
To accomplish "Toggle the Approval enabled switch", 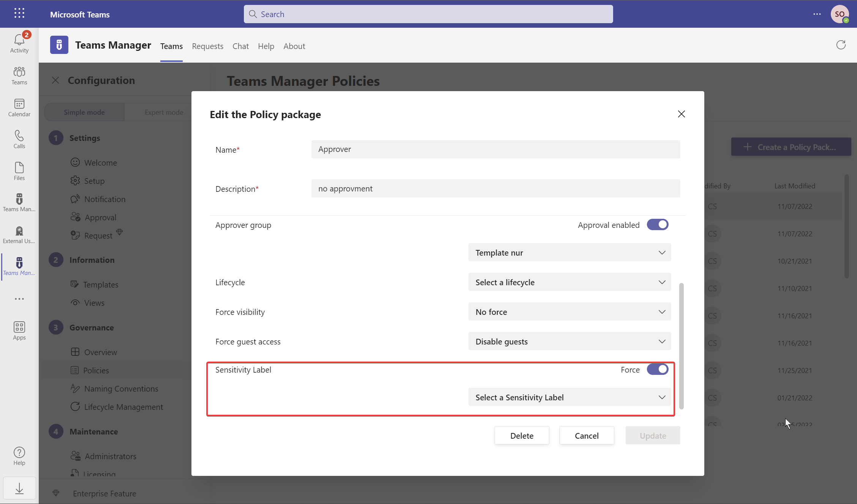I will (x=658, y=224).
